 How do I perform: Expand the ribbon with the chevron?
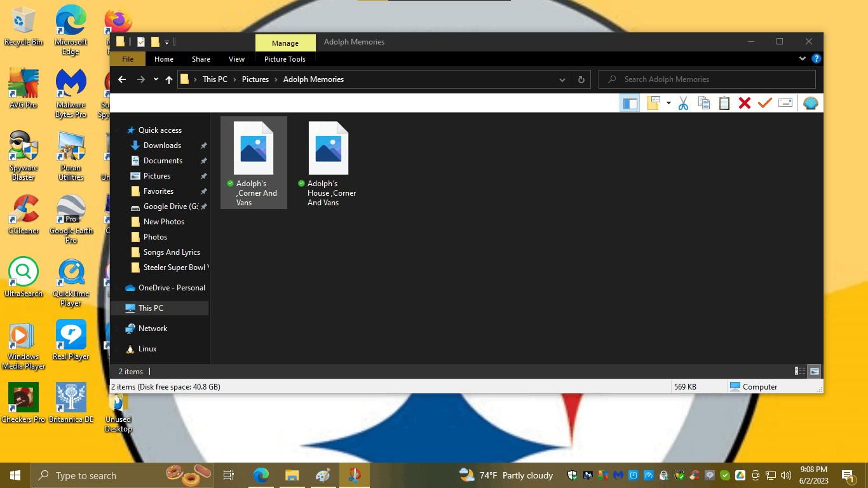point(803,58)
